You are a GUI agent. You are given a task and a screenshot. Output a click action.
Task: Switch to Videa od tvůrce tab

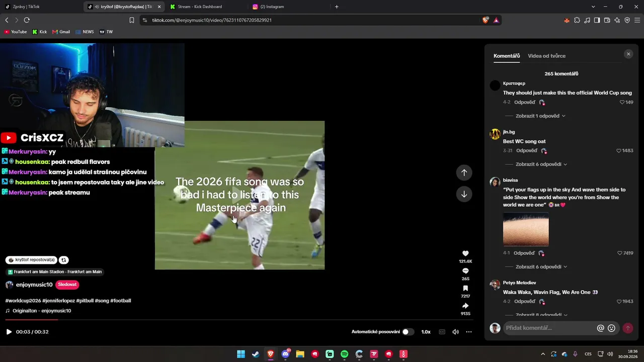pyautogui.click(x=546, y=56)
